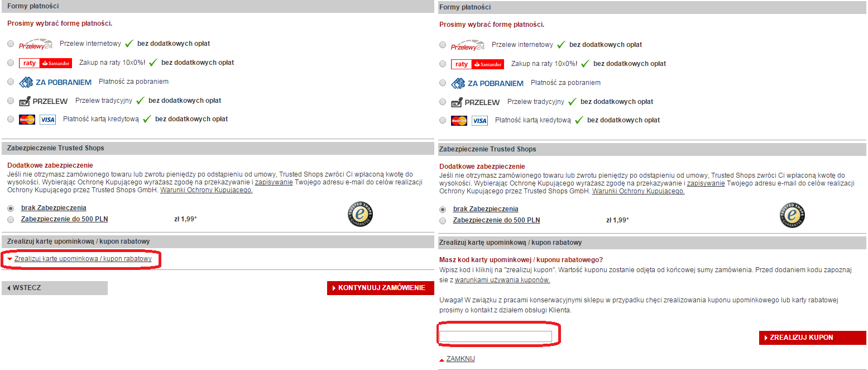
Task: Click ZREALIZUJ KUPON button
Action: [x=812, y=338]
